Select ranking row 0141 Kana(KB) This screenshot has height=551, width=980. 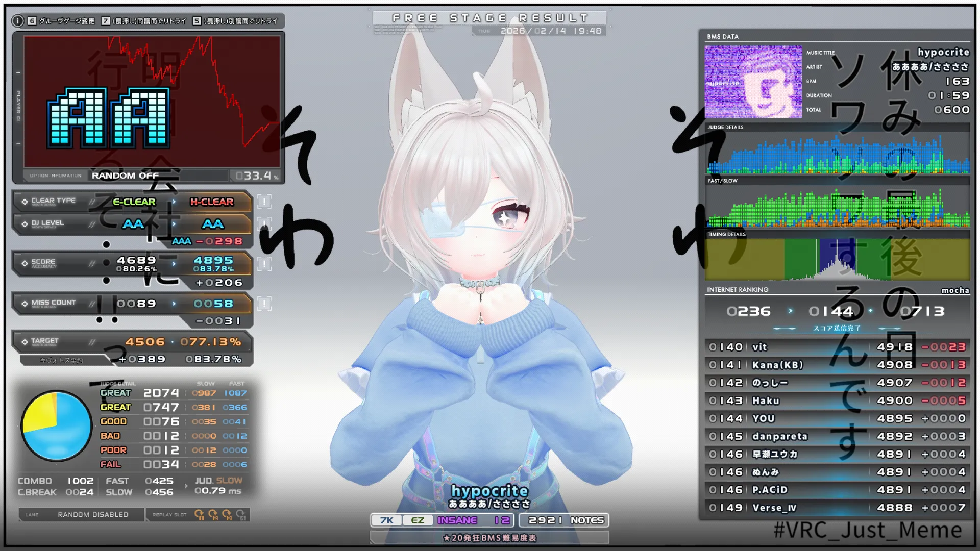pos(837,365)
